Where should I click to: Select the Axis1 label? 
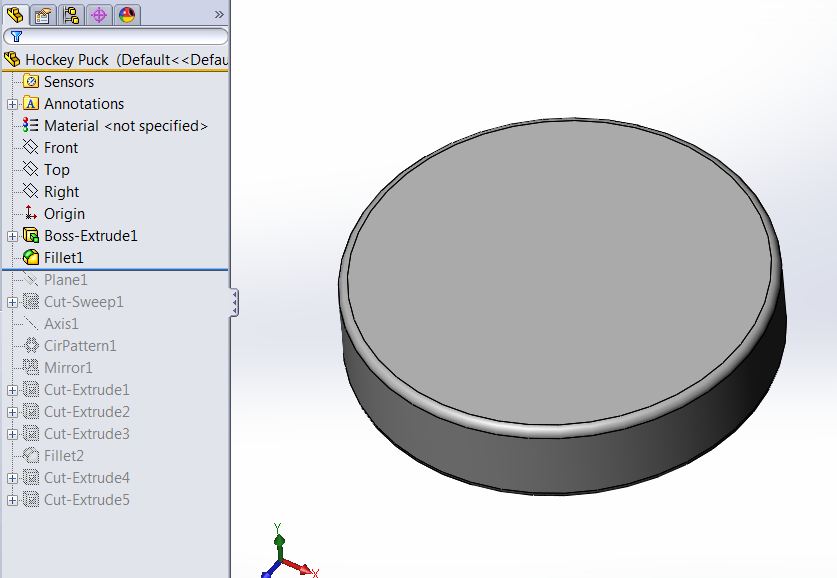coord(61,324)
